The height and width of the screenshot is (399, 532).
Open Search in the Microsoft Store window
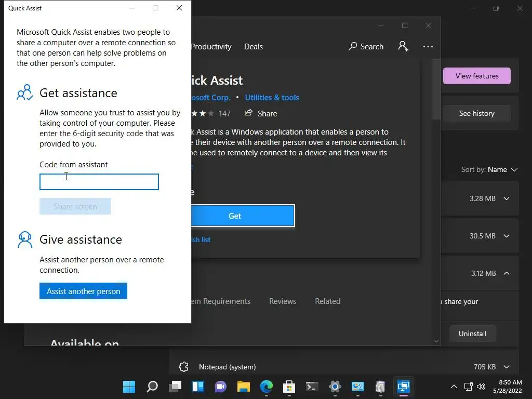point(366,46)
